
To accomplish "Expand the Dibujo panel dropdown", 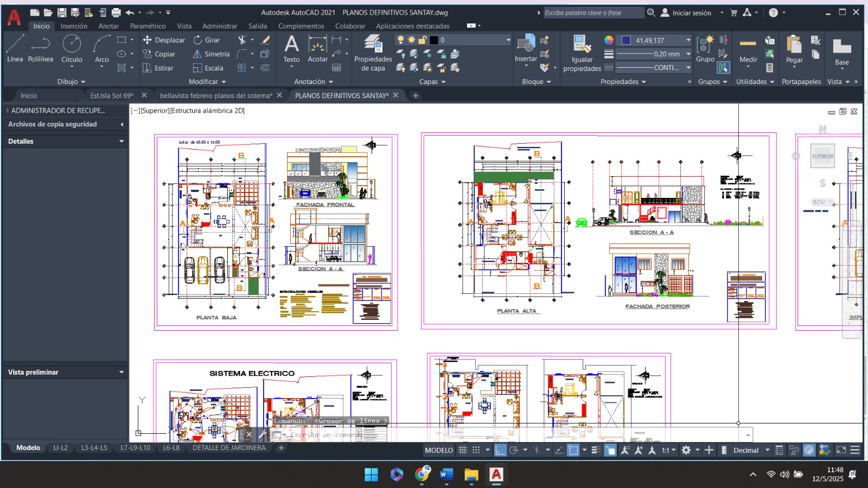I will click(72, 82).
